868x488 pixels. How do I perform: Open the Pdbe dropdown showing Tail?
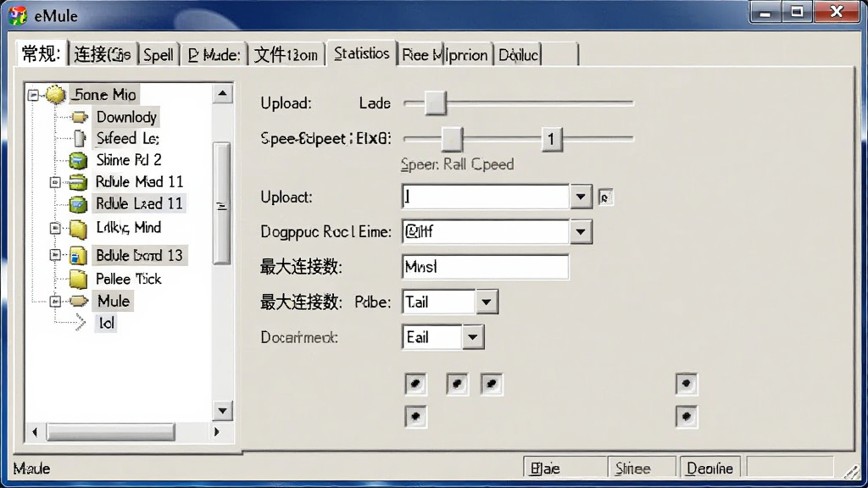[x=487, y=302]
